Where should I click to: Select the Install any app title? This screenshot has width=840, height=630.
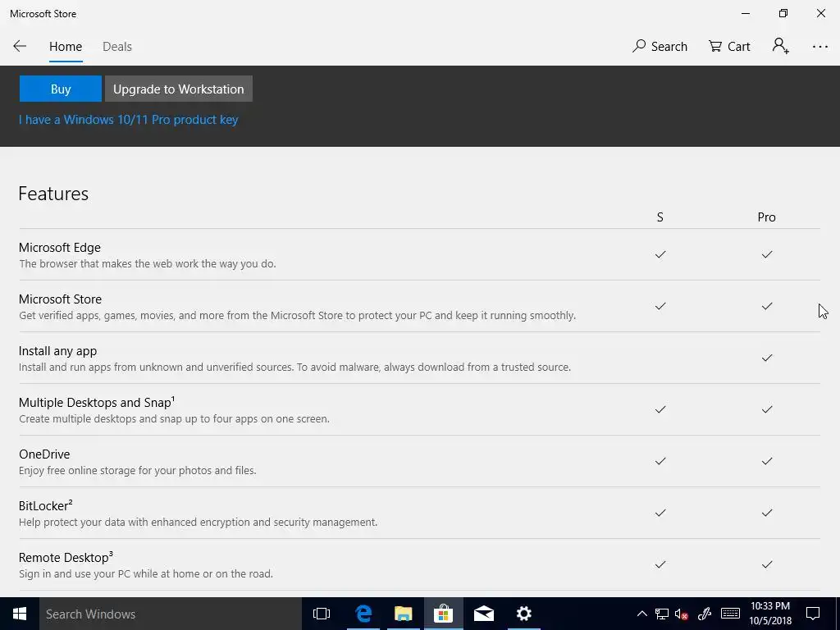click(58, 351)
